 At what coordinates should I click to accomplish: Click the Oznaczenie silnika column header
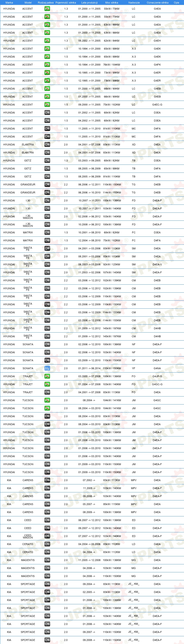click(157, 3)
